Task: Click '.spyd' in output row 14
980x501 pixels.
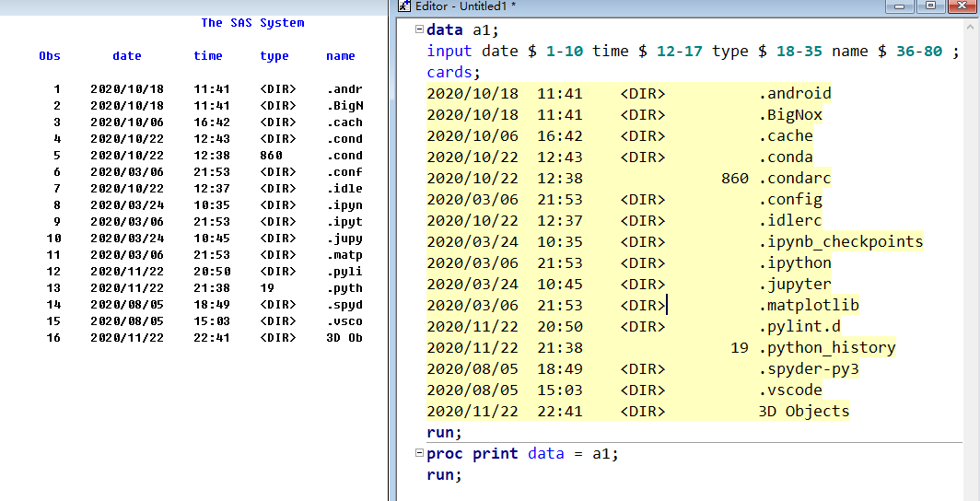Action: click(x=344, y=304)
